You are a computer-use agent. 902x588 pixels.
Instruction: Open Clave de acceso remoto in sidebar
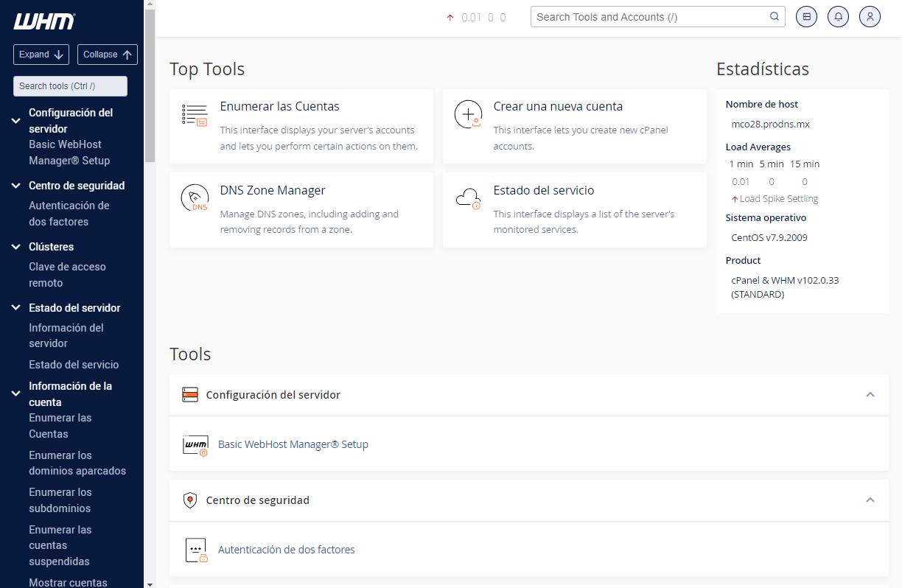tap(67, 275)
